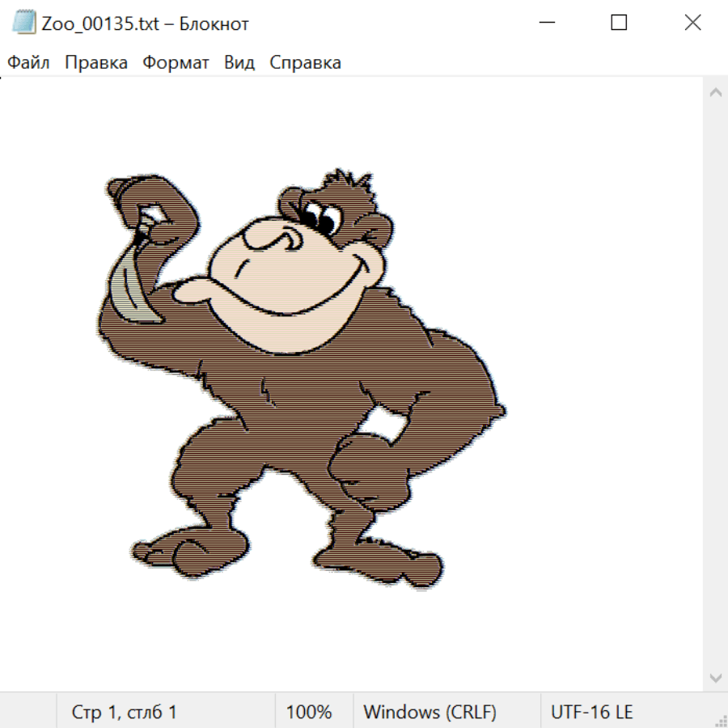The height and width of the screenshot is (728, 728).
Task: Click the scroll up arrow
Action: click(x=715, y=93)
